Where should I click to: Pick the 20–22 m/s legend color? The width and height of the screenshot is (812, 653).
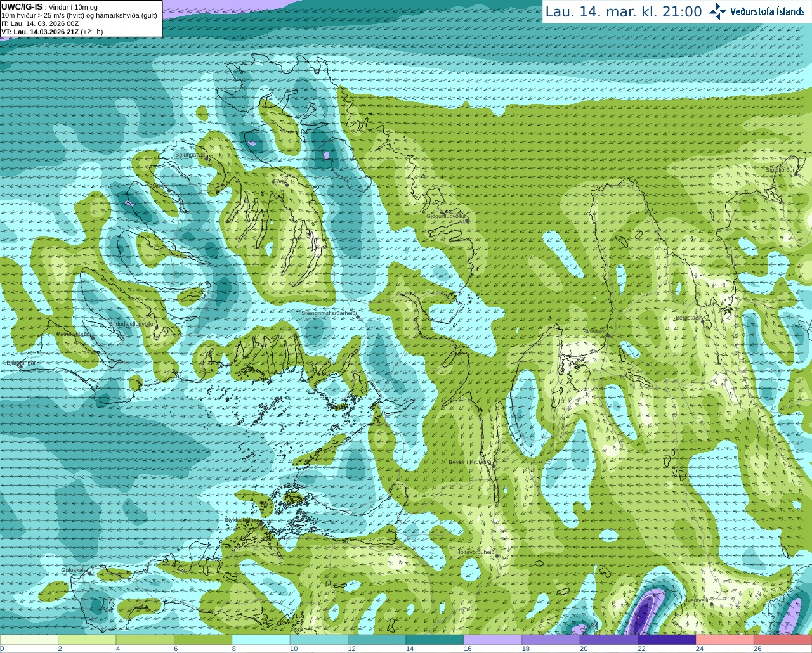(609, 640)
